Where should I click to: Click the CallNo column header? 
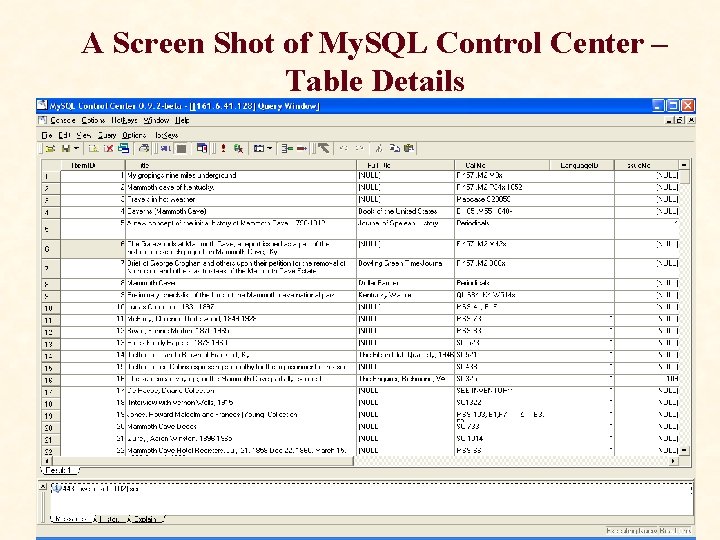502,165
